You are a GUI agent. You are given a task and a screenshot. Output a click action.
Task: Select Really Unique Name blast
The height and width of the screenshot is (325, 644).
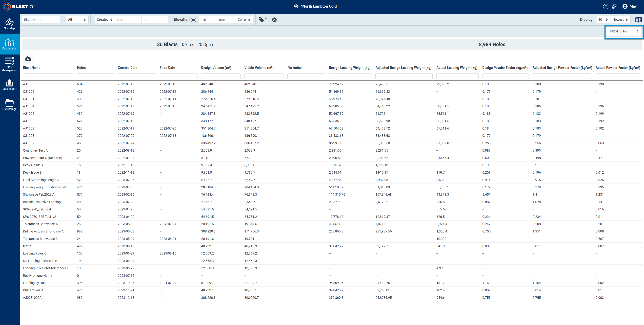click(37, 276)
